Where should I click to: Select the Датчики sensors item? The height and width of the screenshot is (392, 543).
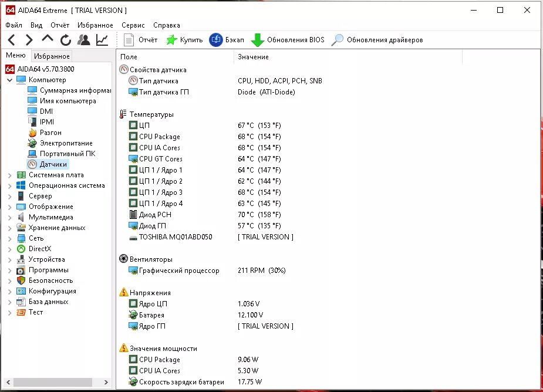[x=47, y=164]
